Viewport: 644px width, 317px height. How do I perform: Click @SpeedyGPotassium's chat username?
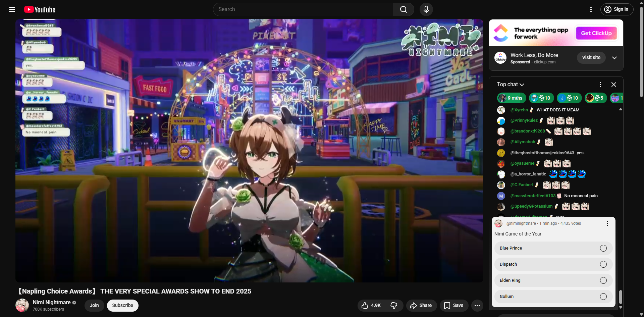coord(532,206)
